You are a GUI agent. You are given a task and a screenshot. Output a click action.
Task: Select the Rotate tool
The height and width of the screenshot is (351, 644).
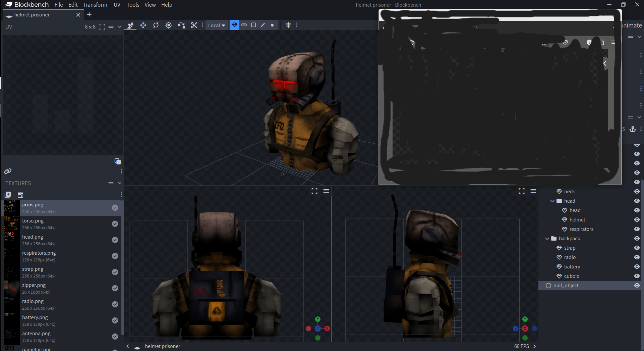tap(156, 25)
